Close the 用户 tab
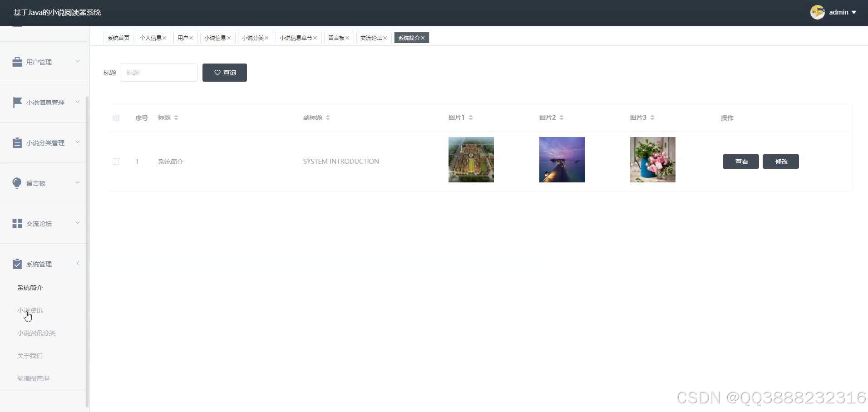The height and width of the screenshot is (412, 868). click(191, 38)
